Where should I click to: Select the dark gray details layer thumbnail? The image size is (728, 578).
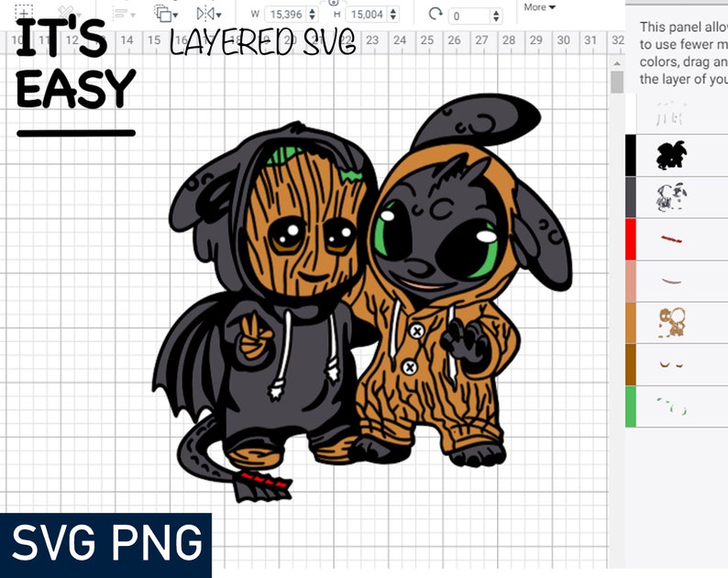(672, 197)
